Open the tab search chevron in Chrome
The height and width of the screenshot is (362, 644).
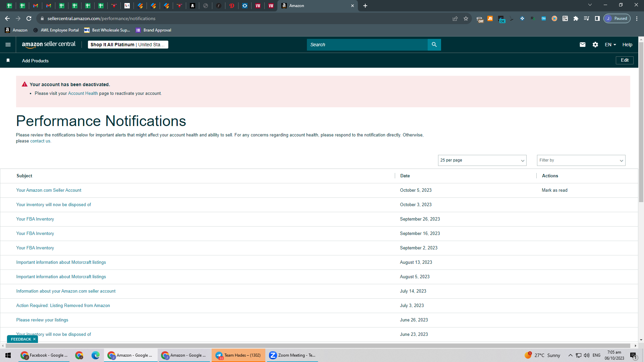pyautogui.click(x=590, y=5)
